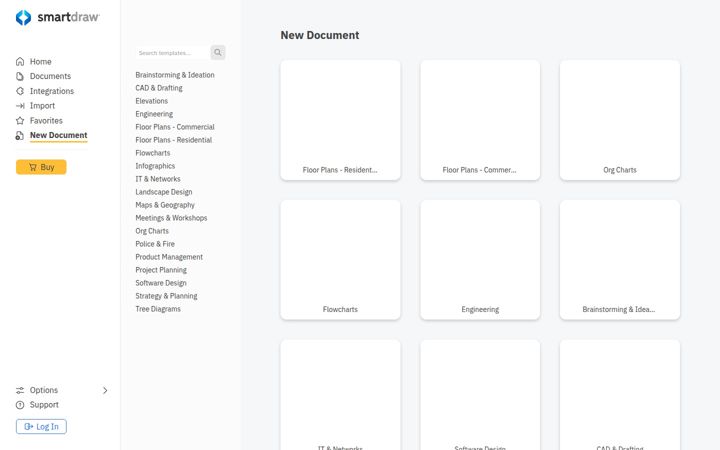Click the Import arrow icon

pos(20,106)
